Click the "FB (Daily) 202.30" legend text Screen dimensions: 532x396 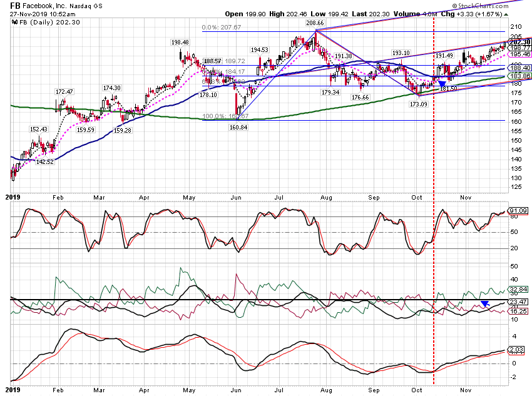coord(49,23)
